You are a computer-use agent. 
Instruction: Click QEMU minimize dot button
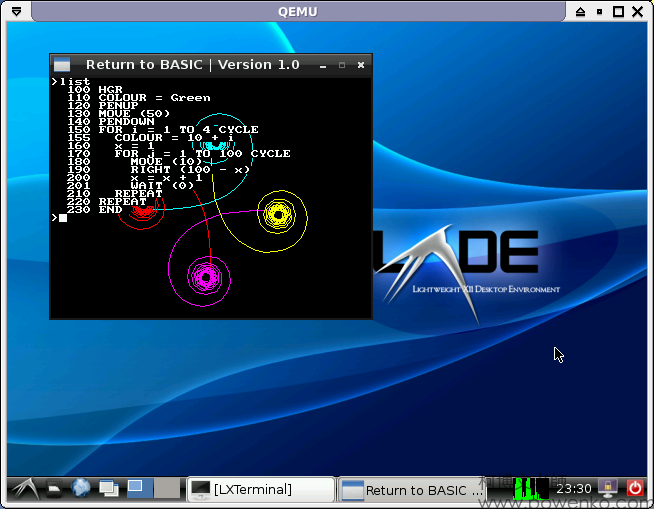(x=599, y=12)
